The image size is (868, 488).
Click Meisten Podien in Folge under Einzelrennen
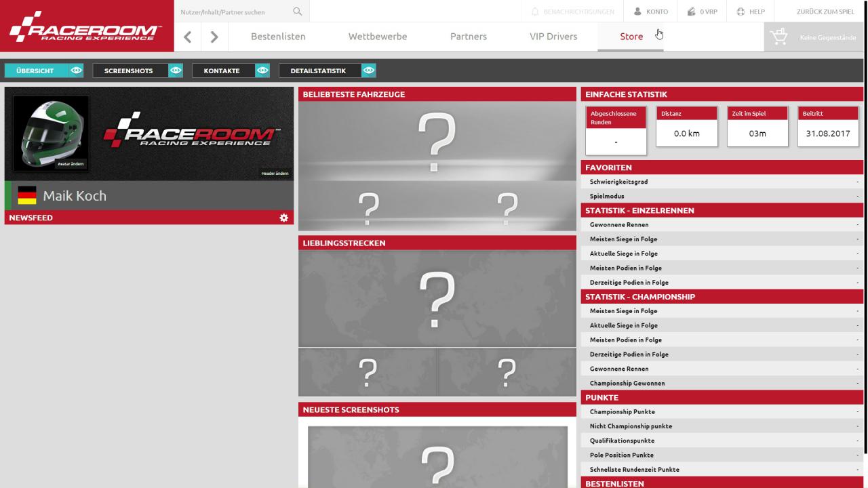(x=722, y=268)
